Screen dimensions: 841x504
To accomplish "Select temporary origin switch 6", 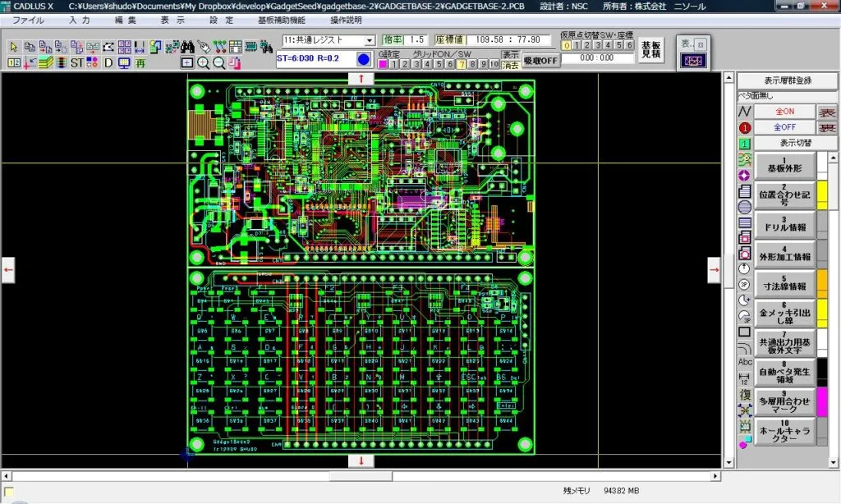I will click(629, 46).
